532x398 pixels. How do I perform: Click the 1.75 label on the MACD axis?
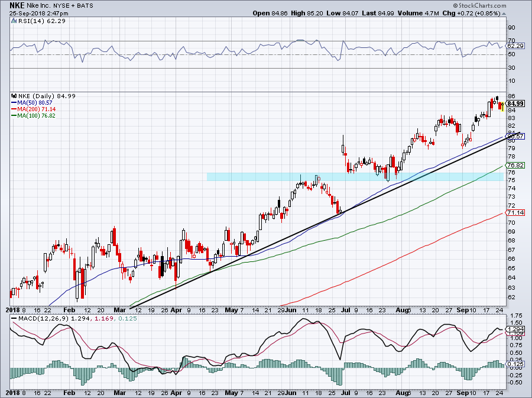tap(516, 315)
